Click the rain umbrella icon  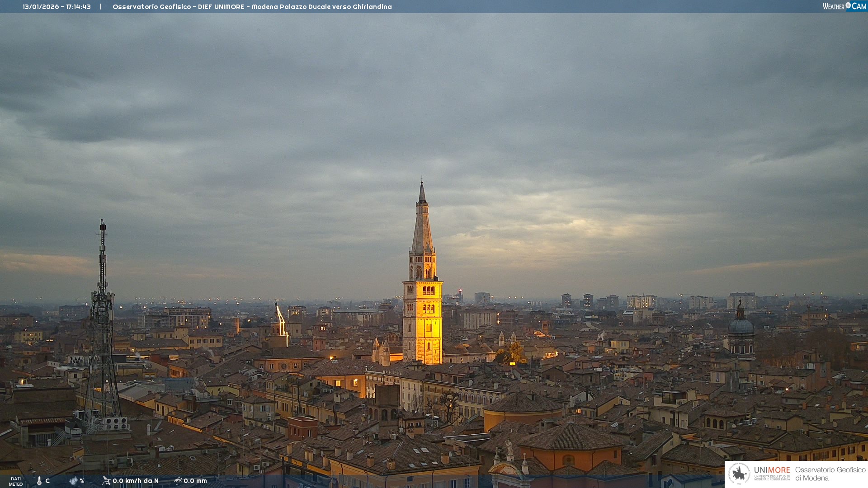pyautogui.click(x=178, y=481)
